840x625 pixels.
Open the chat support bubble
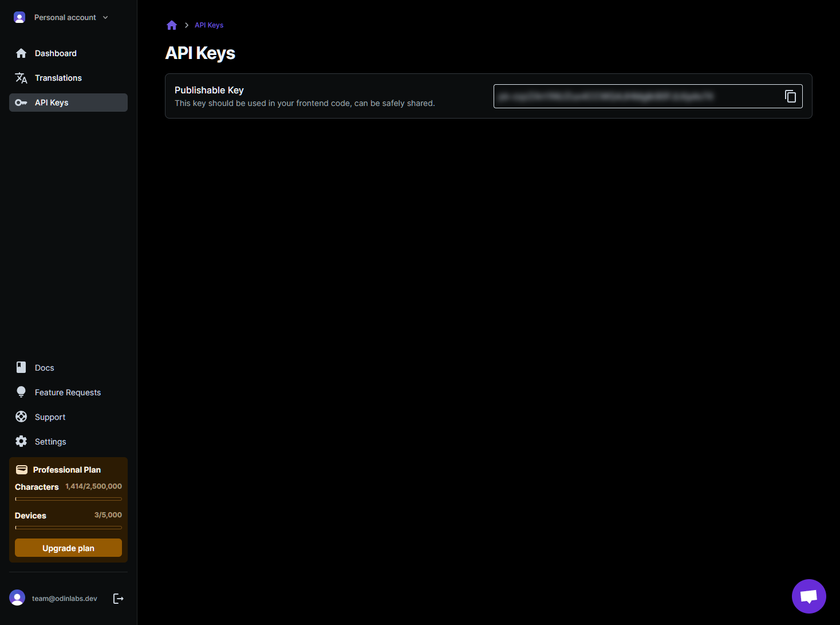[809, 596]
